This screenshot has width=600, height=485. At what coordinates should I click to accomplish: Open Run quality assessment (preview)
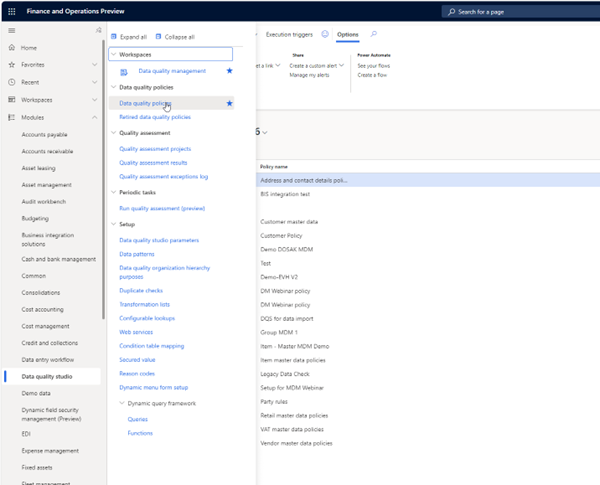(x=162, y=208)
